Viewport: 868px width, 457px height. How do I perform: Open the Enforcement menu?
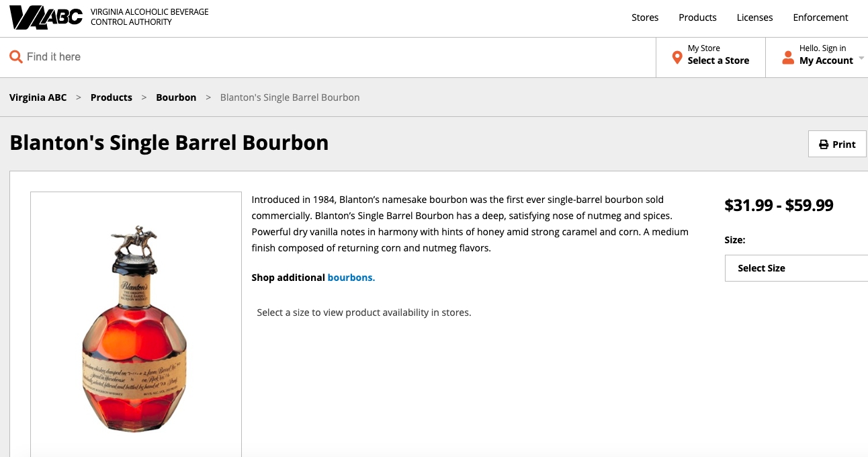coord(820,17)
